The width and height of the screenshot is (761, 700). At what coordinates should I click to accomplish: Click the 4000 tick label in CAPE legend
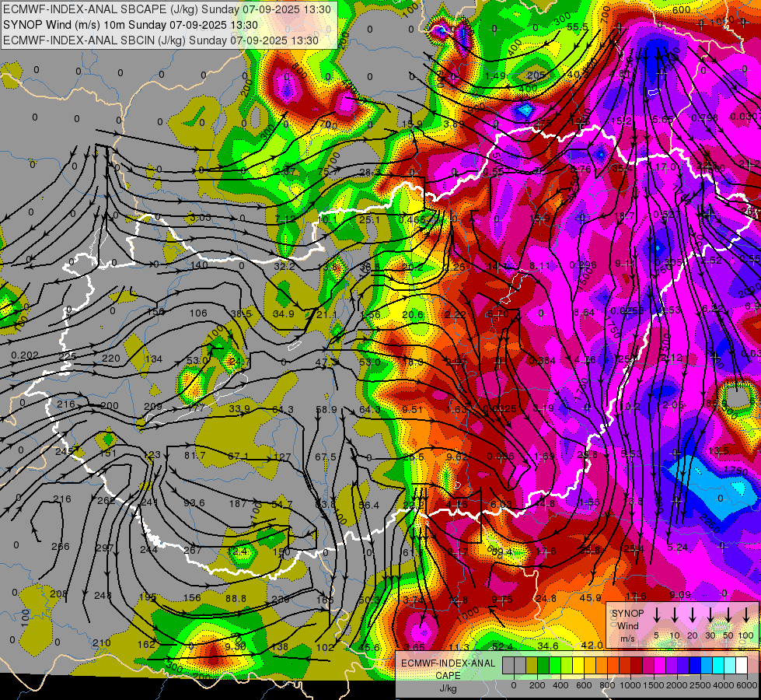(x=724, y=685)
